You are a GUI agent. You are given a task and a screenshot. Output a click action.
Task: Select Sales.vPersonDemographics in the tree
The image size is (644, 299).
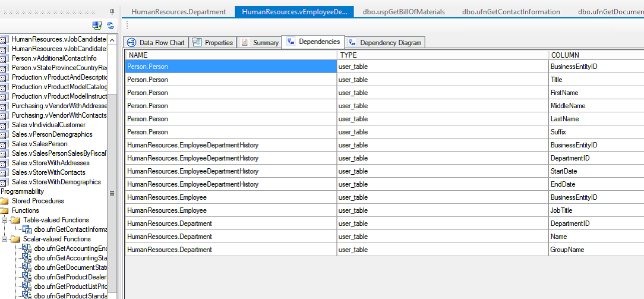[52, 134]
